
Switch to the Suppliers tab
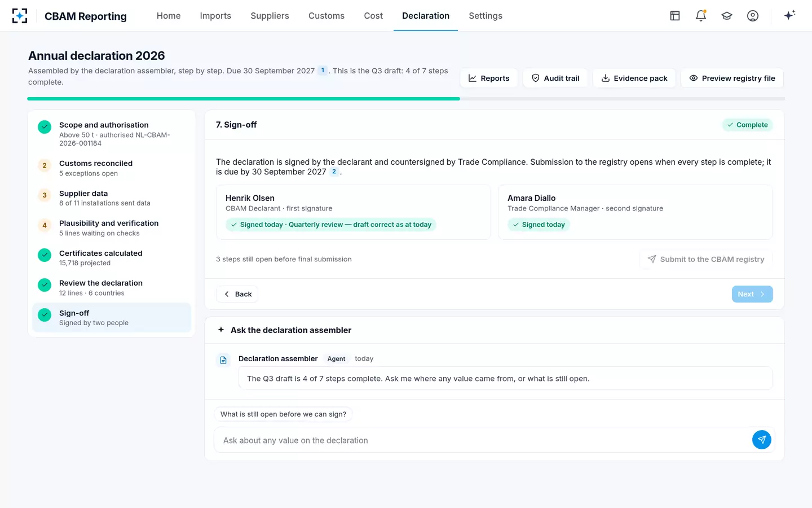tap(270, 16)
